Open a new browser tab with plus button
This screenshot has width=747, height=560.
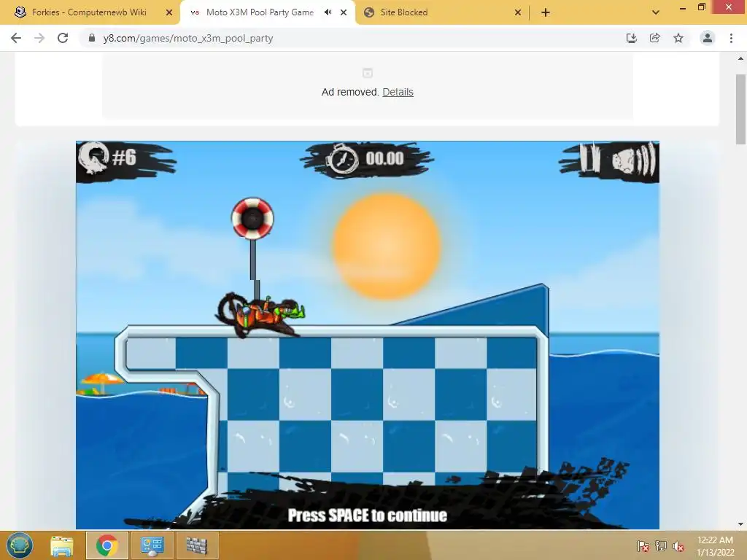[x=546, y=12]
